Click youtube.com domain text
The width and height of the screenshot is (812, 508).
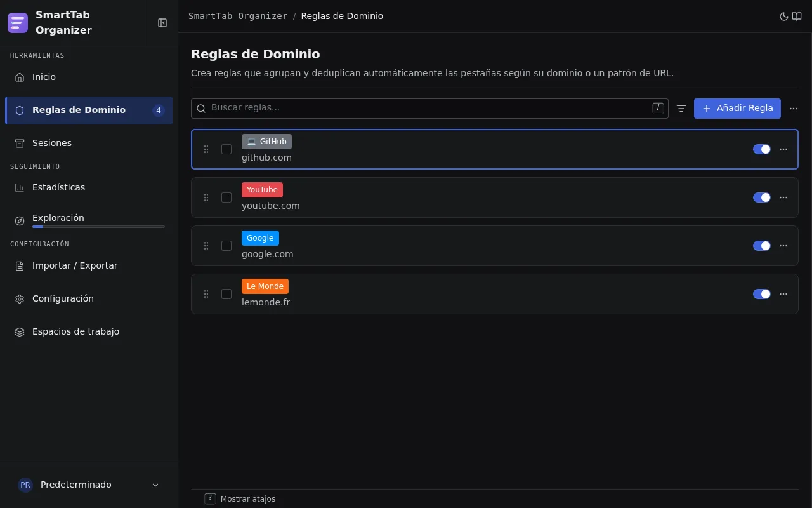pos(271,206)
